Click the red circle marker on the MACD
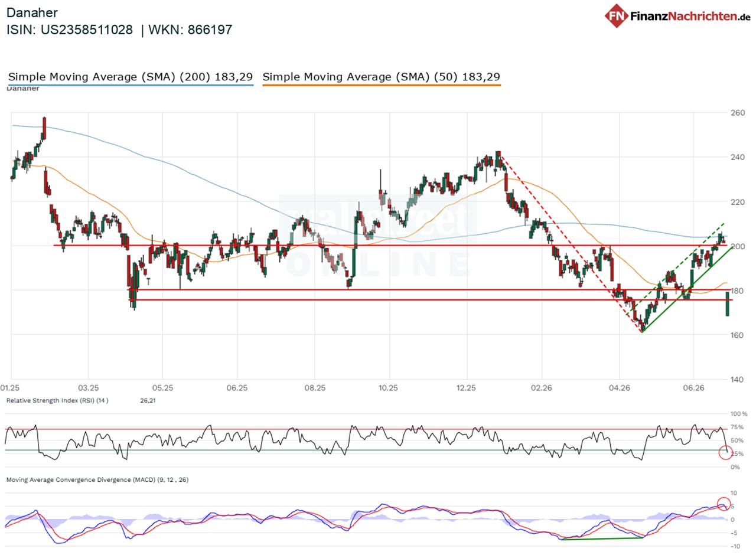 pyautogui.click(x=725, y=505)
